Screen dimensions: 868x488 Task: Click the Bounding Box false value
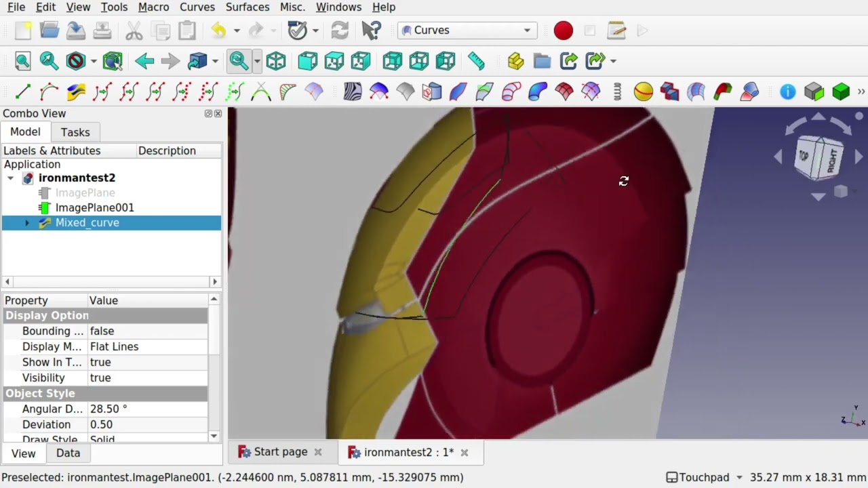pos(148,331)
